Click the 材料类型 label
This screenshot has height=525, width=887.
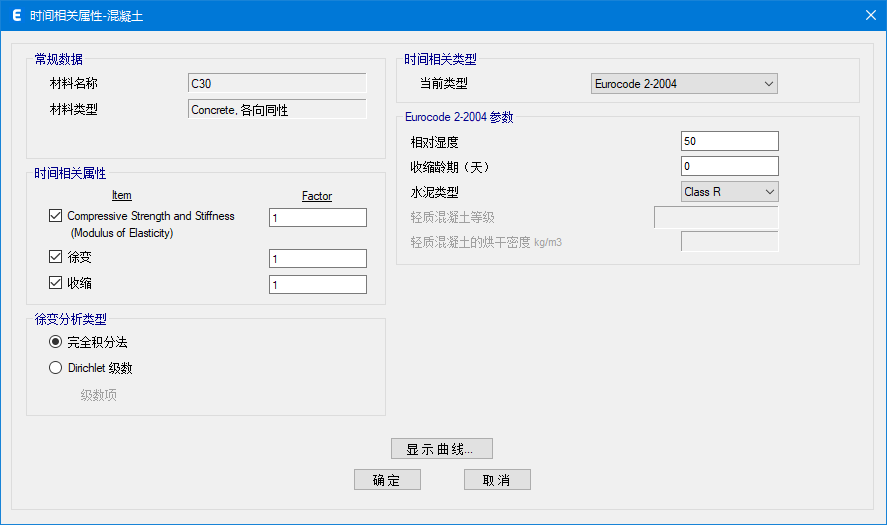coord(74,109)
